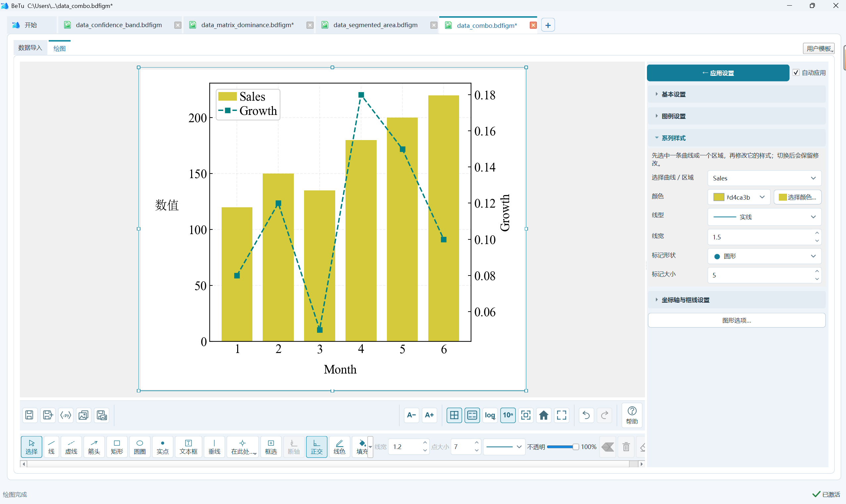Click the 选择颜色... button

[x=797, y=197]
